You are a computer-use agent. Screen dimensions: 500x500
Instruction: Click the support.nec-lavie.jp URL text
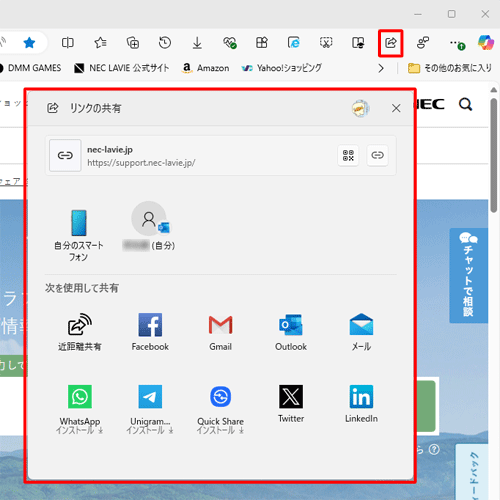point(141,163)
